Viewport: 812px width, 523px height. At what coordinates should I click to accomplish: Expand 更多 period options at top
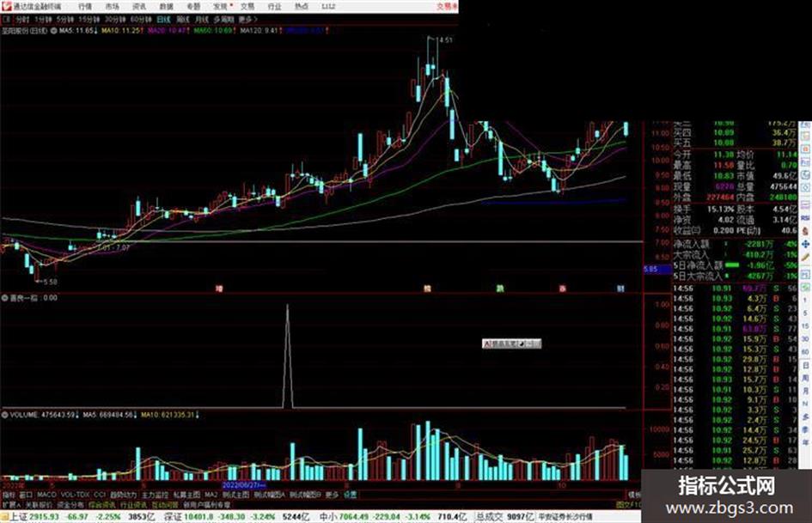247,19
